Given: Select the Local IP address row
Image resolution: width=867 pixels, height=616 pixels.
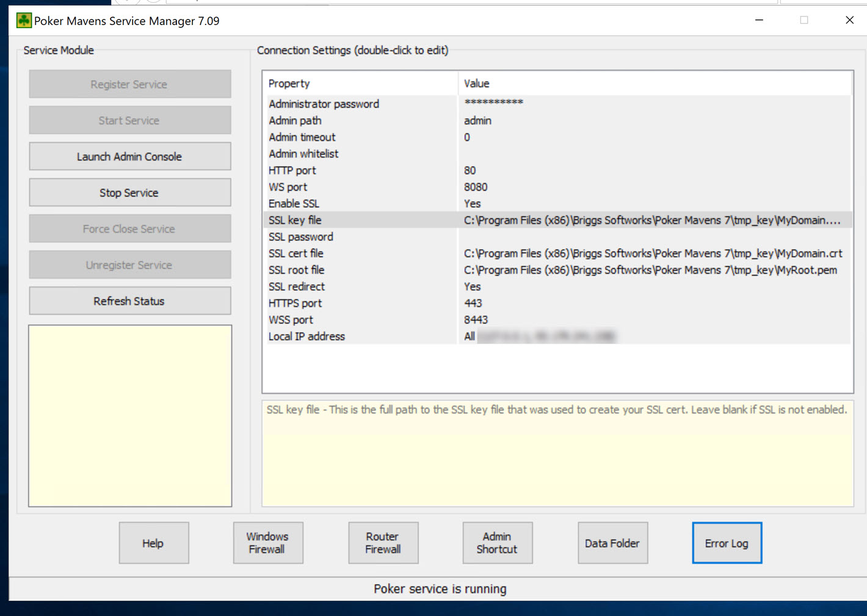Looking at the screenshot, I should [x=307, y=337].
